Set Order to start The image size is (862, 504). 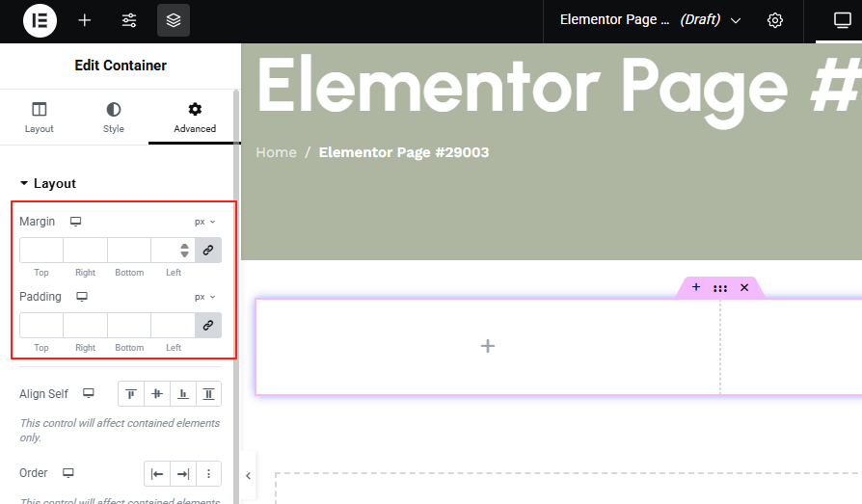pyautogui.click(x=157, y=474)
